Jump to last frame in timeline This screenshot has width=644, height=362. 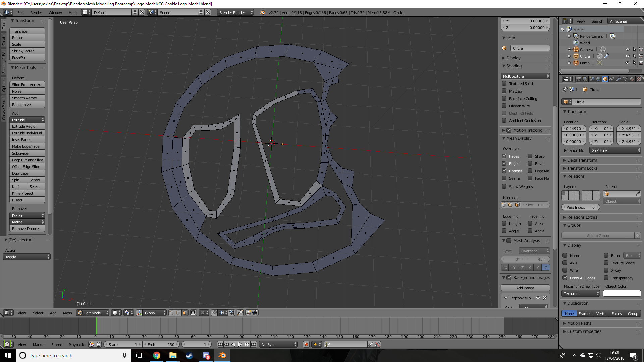click(x=254, y=344)
